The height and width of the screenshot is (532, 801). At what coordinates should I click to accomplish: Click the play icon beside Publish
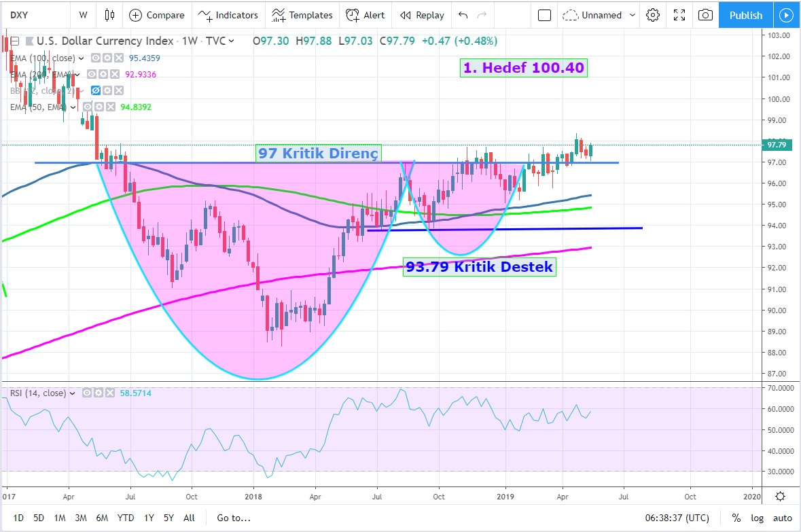tap(787, 16)
